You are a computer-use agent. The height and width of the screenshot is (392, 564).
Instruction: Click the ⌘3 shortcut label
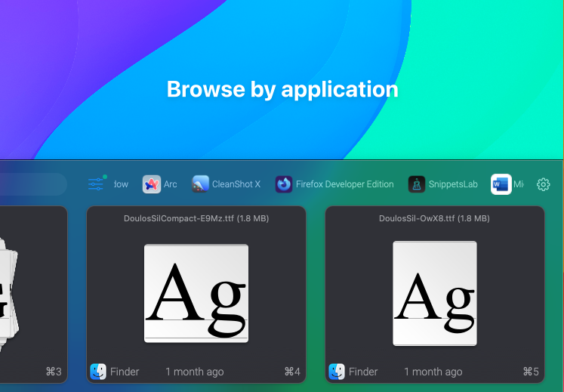[x=54, y=372]
